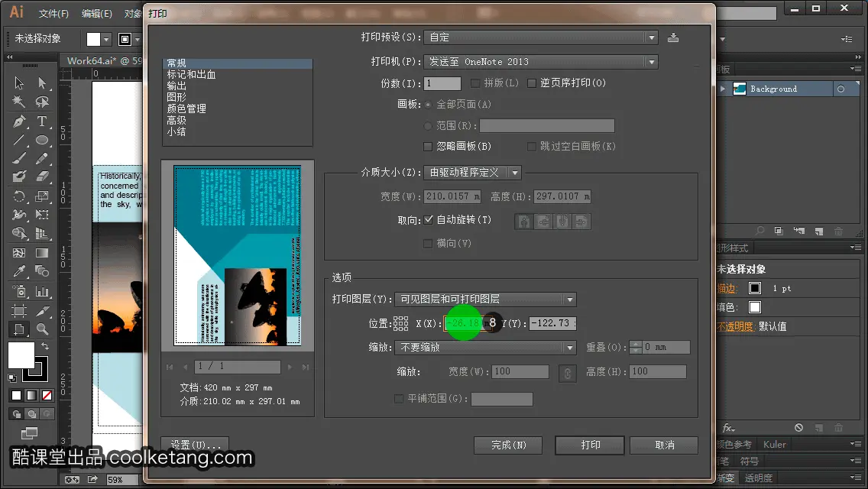Toggle the 横向 checkbox
The width and height of the screenshot is (868, 489).
427,244
